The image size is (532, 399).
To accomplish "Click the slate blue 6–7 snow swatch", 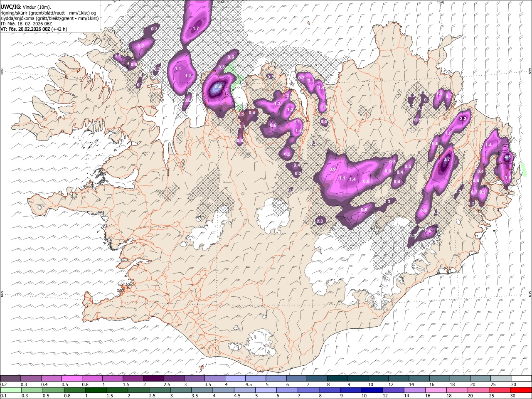I will pyautogui.click(x=296, y=378).
